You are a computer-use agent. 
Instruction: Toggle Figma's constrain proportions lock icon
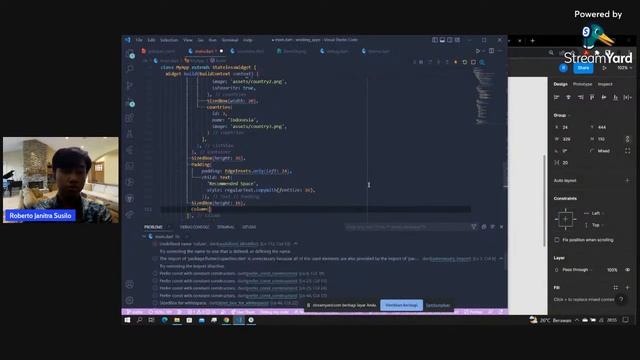tap(627, 139)
